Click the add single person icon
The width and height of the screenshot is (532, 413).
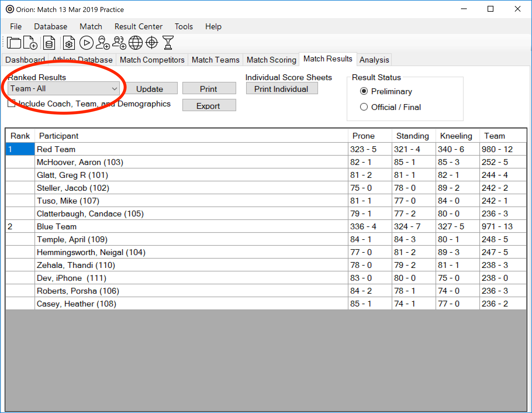point(103,43)
